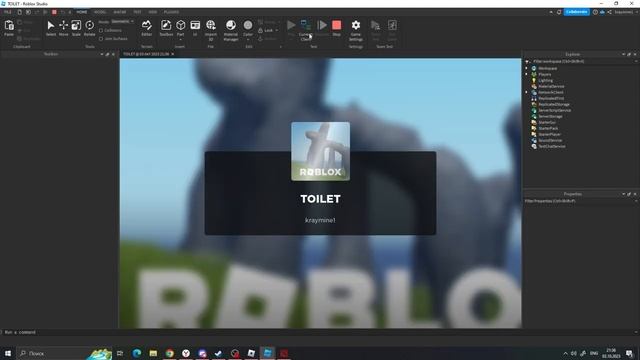Image resolution: width=640 pixels, height=360 pixels.
Task: Select ReplicatedFirst in Explorer
Action: click(551, 98)
